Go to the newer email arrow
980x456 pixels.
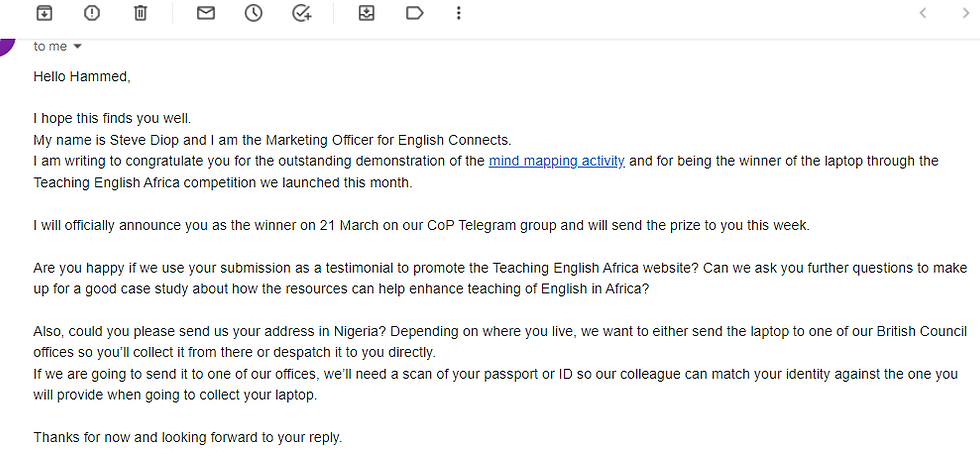[922, 13]
